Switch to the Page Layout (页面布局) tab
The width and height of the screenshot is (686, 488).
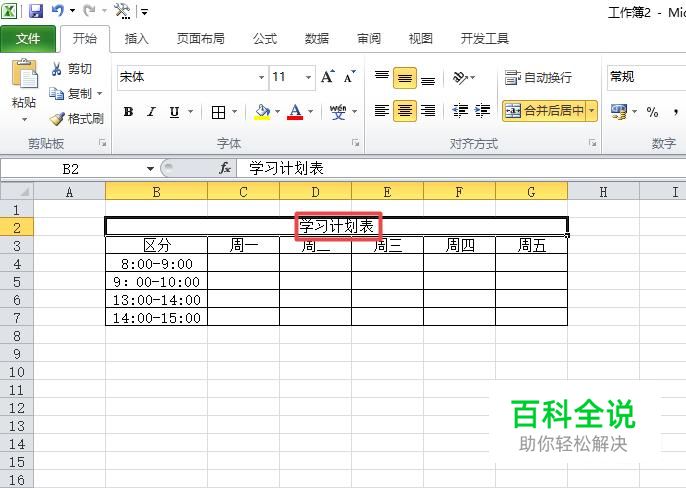click(200, 39)
